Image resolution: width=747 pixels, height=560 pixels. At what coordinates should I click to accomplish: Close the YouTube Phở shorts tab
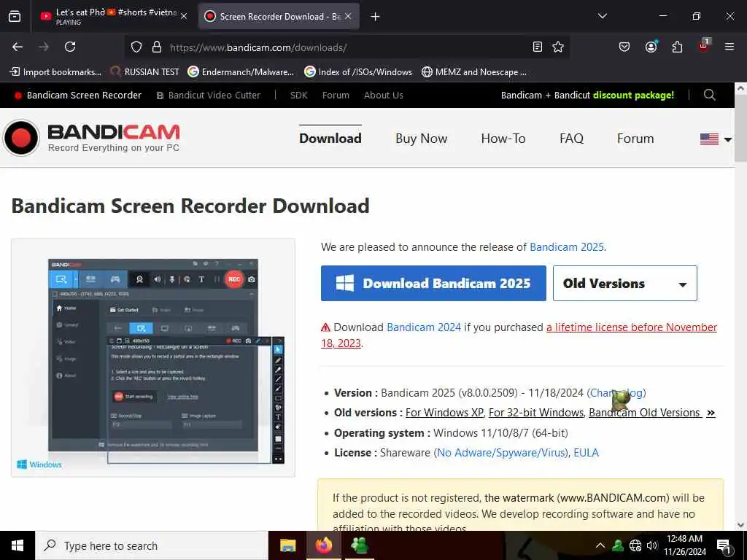point(184,17)
